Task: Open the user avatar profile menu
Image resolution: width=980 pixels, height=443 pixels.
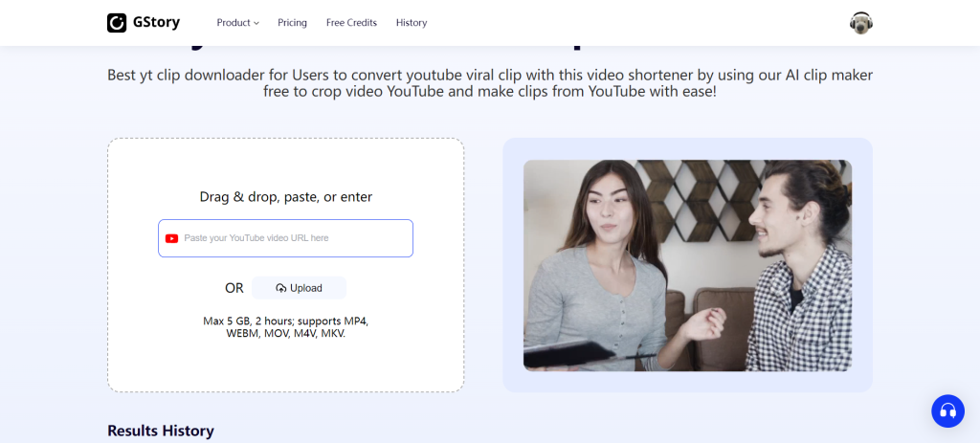Action: (860, 23)
